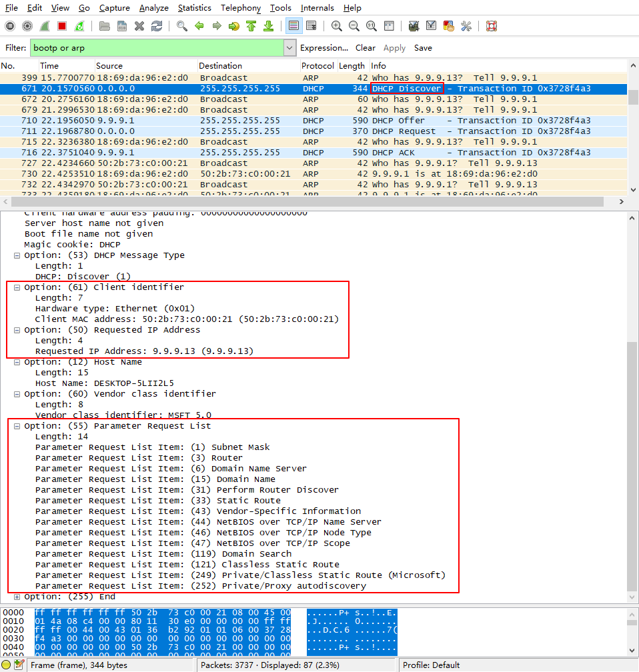Toggle packet list colorization
This screenshot has height=672, width=639.
[293, 26]
